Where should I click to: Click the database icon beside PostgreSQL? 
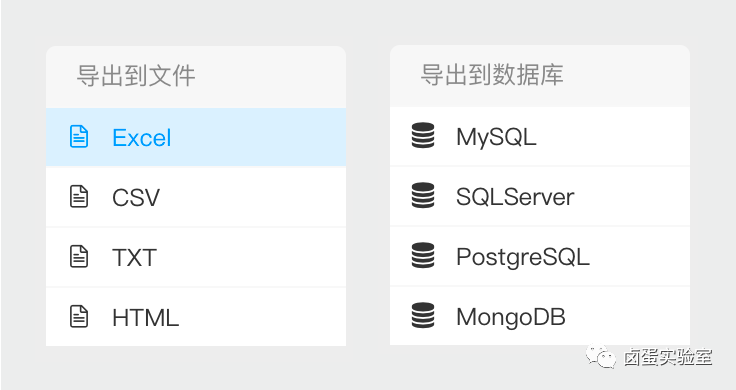[x=423, y=255]
